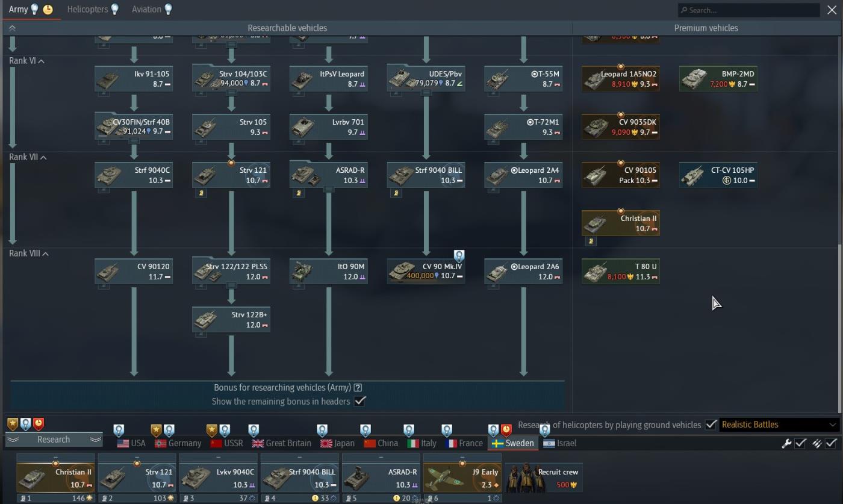
Task: Select Strv 121 in research tree
Action: point(231,175)
